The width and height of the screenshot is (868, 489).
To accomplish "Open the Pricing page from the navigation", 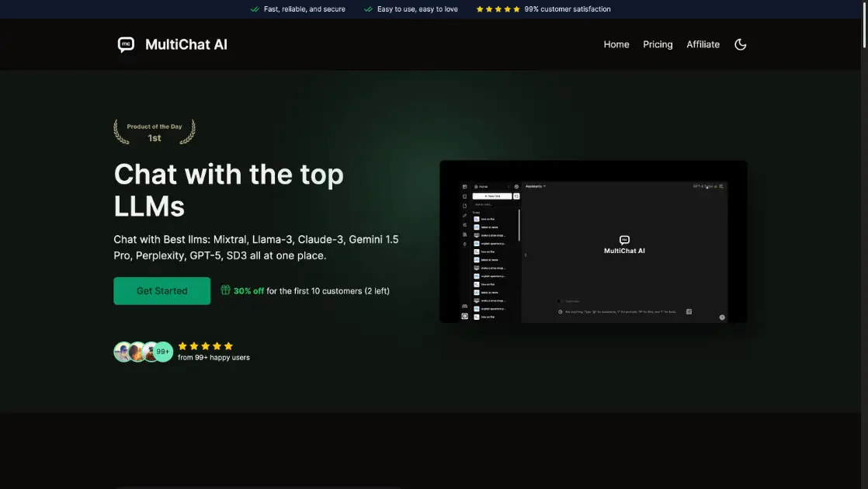I will tap(658, 44).
